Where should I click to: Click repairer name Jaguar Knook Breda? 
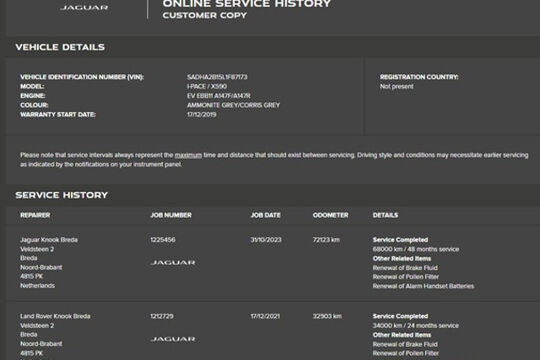tap(49, 240)
